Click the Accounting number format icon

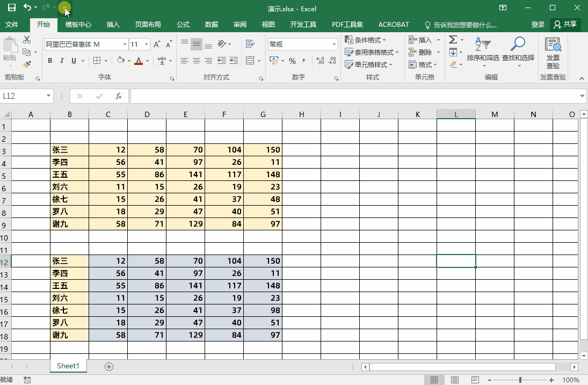[x=274, y=60]
